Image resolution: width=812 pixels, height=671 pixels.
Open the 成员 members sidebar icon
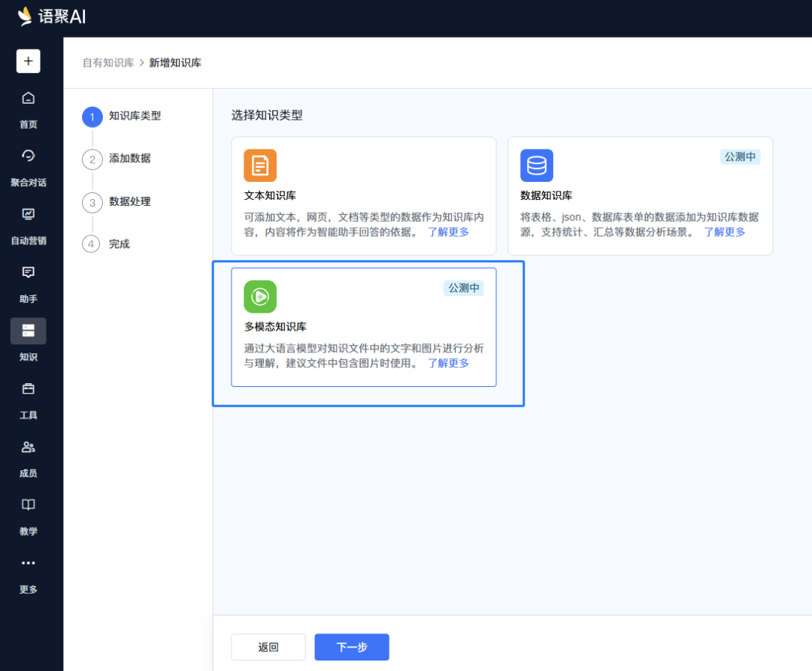(x=29, y=447)
